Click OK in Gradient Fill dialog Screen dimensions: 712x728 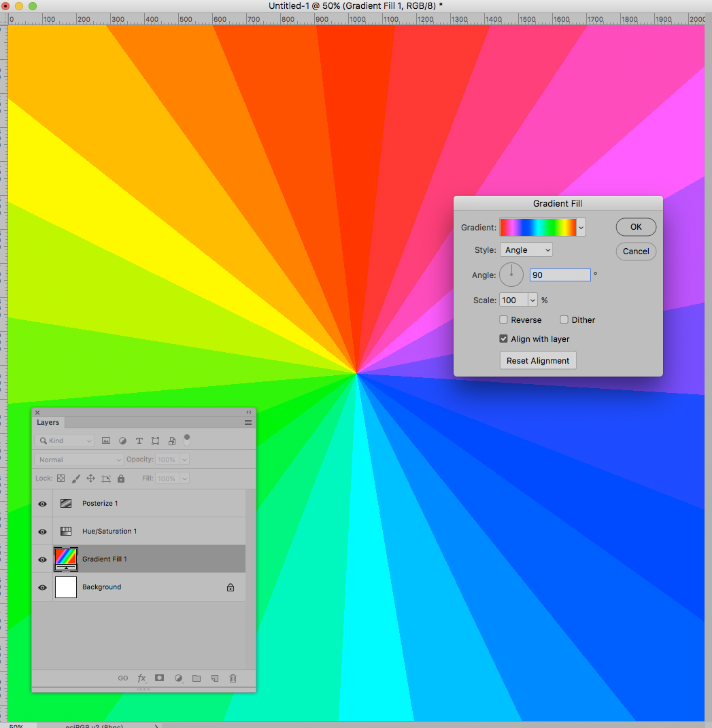636,227
